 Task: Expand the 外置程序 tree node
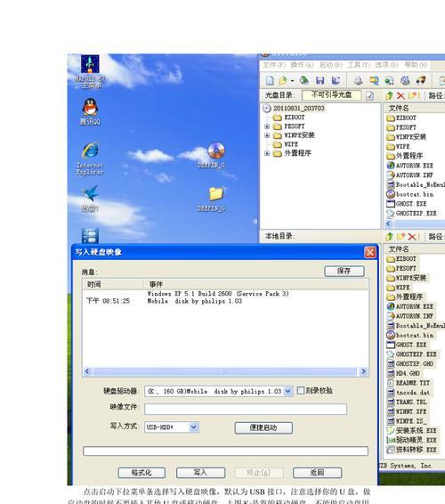tap(267, 153)
